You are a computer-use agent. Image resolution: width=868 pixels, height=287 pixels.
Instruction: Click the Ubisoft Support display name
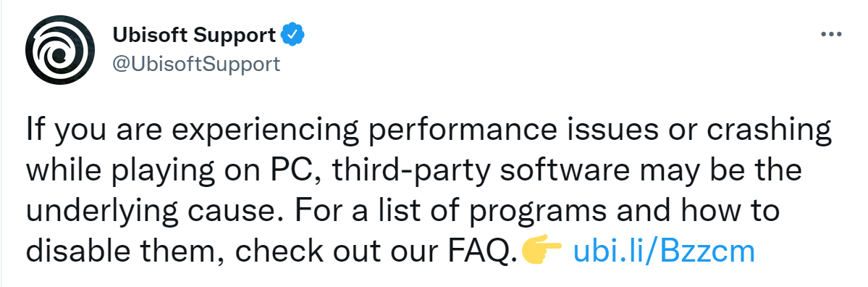point(194,36)
